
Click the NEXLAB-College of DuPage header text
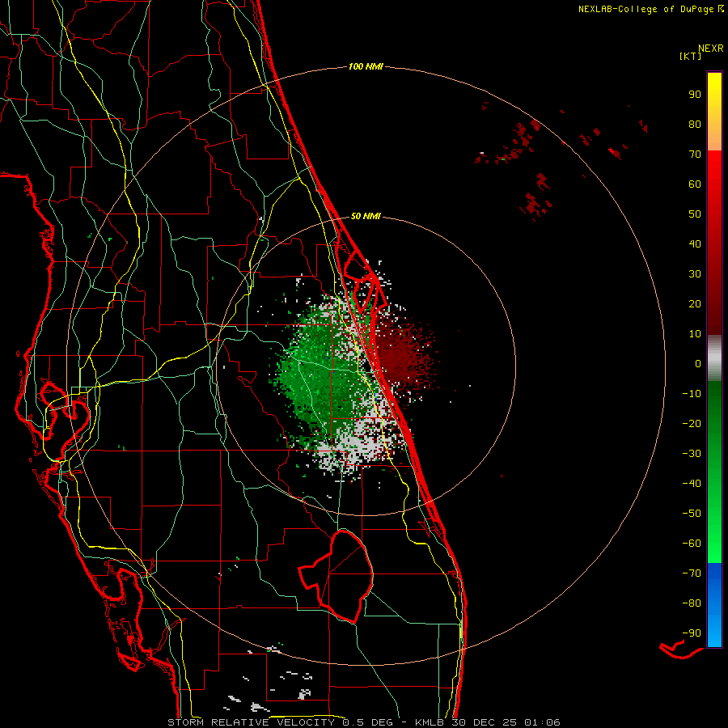click(645, 9)
